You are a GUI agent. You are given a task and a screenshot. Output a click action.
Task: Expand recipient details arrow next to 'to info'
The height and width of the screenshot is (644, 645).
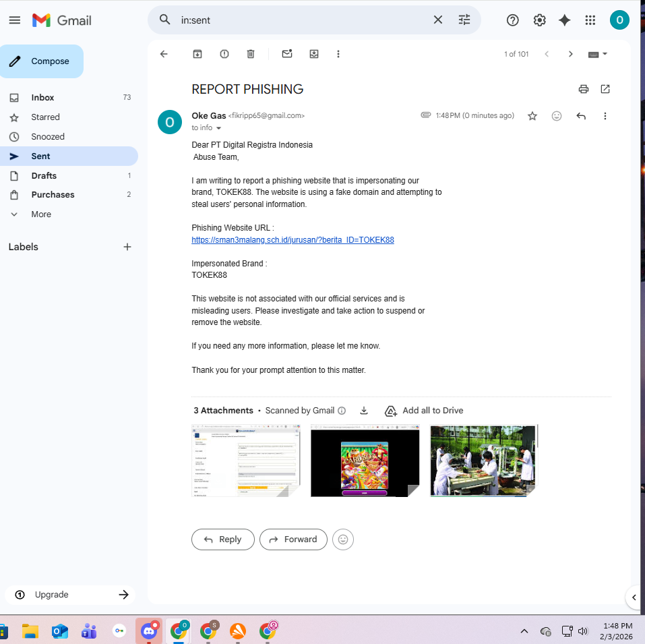coord(219,128)
